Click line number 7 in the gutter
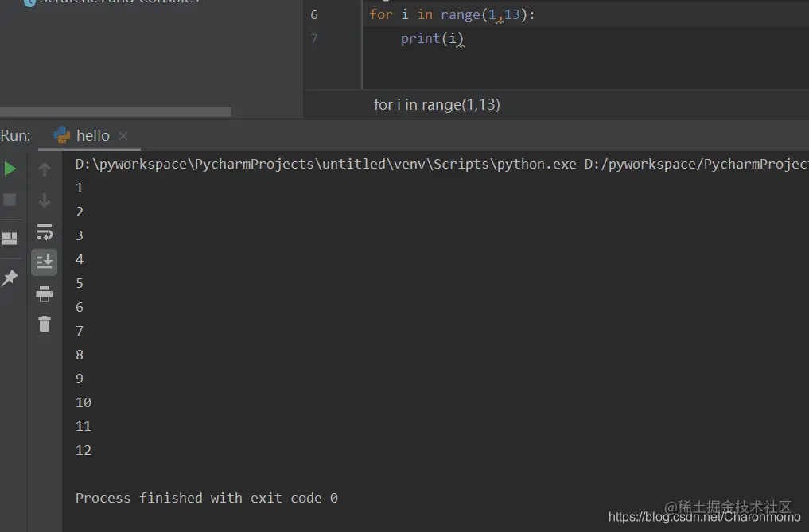Image resolution: width=809 pixels, height=532 pixels. 314,39
